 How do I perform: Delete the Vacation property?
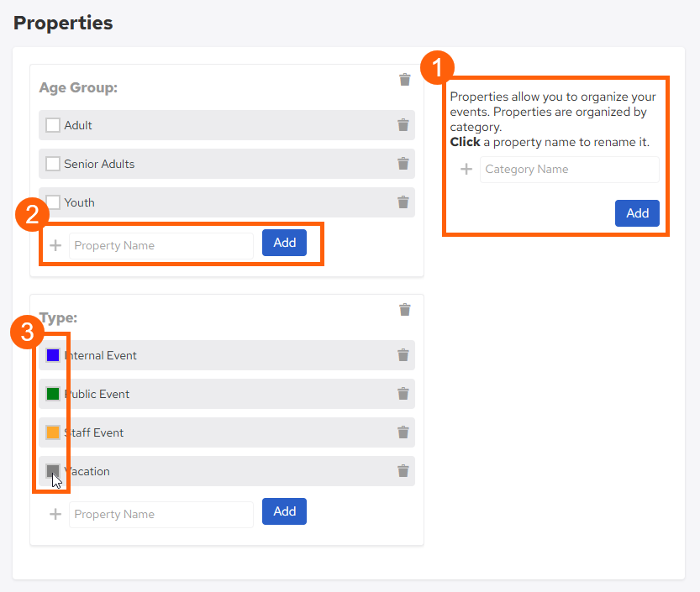click(403, 470)
